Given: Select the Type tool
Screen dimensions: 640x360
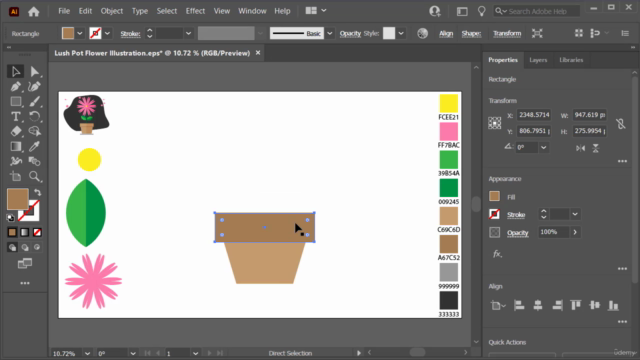Looking at the screenshot, I should [x=16, y=116].
